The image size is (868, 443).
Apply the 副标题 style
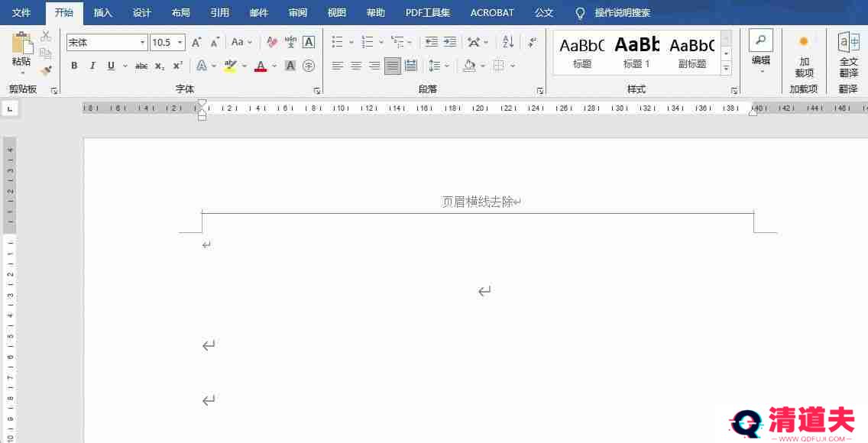click(x=692, y=53)
